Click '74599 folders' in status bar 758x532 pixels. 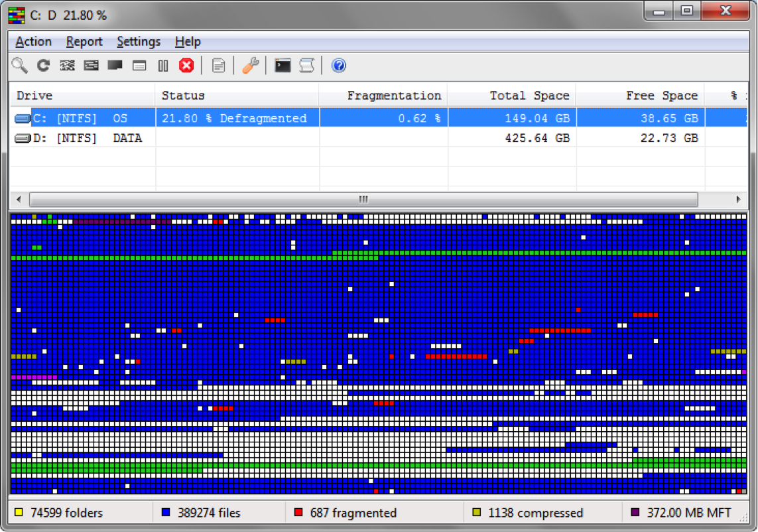click(67, 513)
